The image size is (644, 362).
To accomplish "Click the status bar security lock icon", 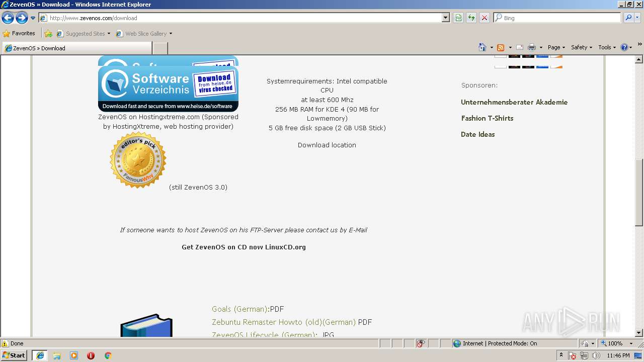I will [x=585, y=343].
